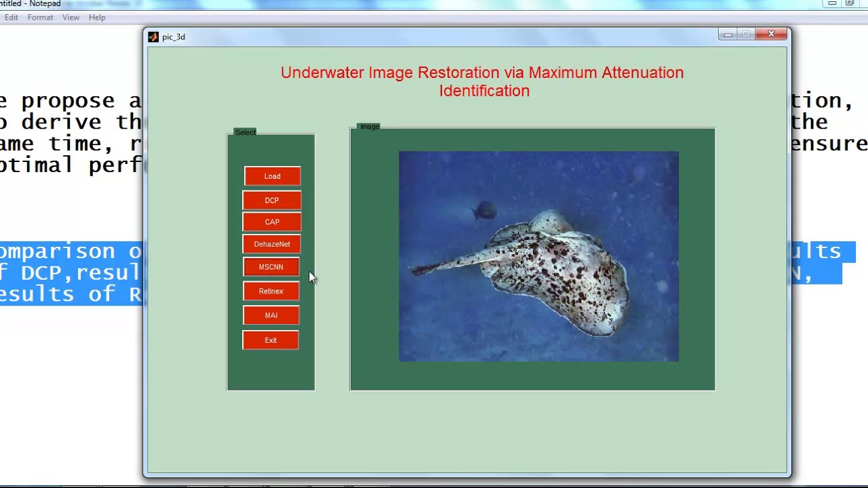Click the Exit button
This screenshot has width=868, height=488.
coord(271,340)
